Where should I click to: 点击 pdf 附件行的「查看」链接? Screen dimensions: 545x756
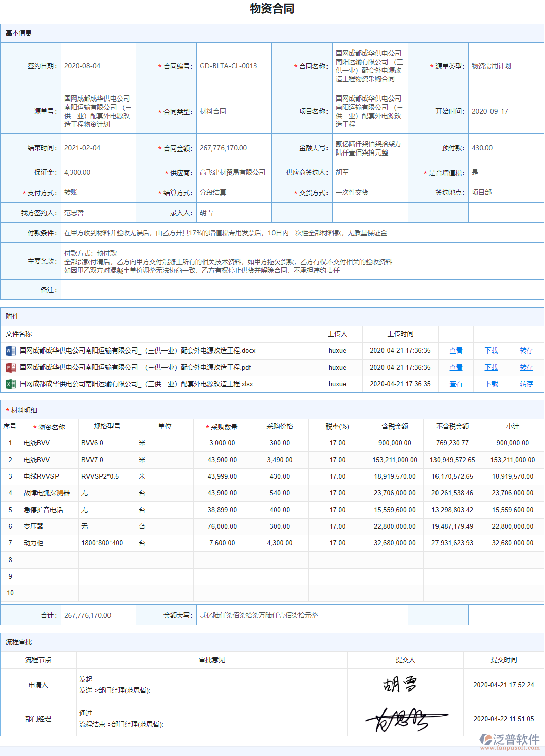456,367
